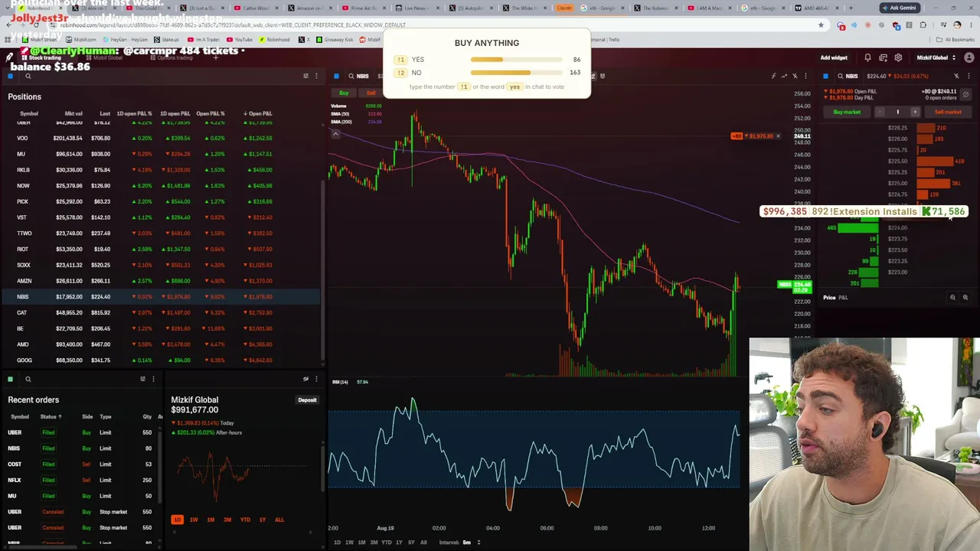980x551 pixels.
Task: Open chart indicators function icon
Action: (x=773, y=76)
